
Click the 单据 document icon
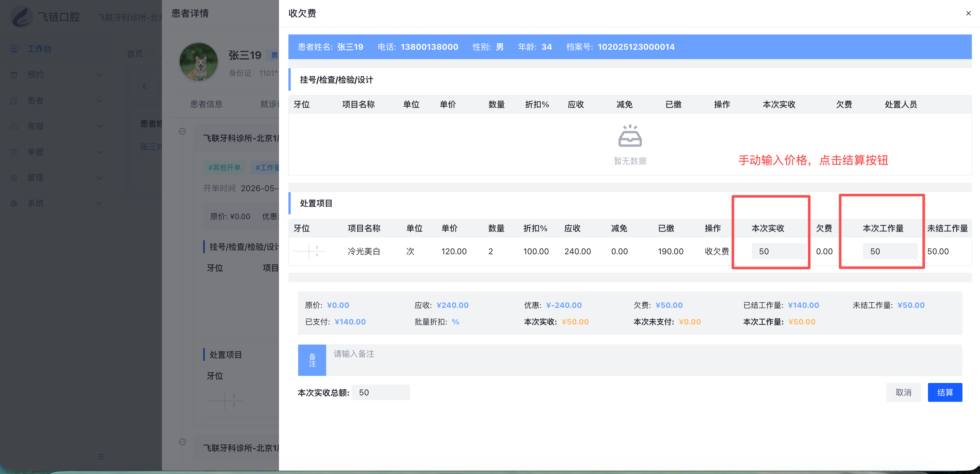(x=14, y=152)
